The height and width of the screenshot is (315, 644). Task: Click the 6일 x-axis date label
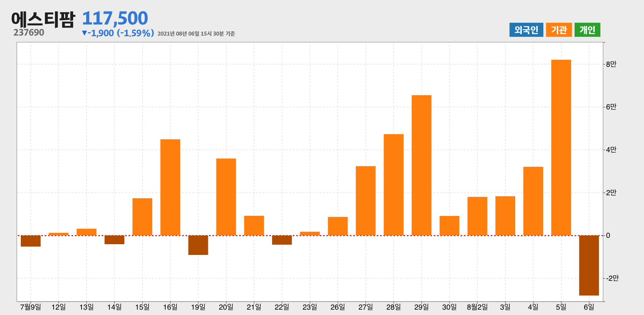(x=589, y=307)
